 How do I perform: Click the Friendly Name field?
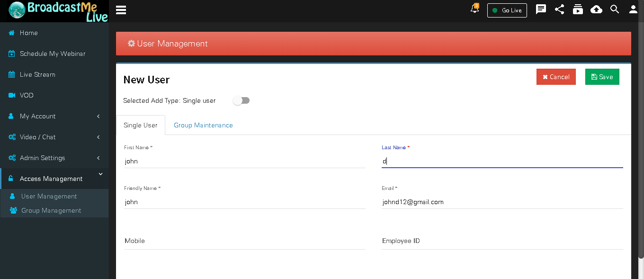tap(245, 202)
